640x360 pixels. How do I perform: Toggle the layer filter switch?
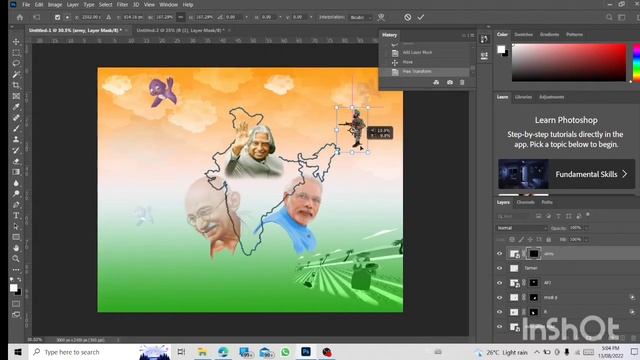point(588,215)
